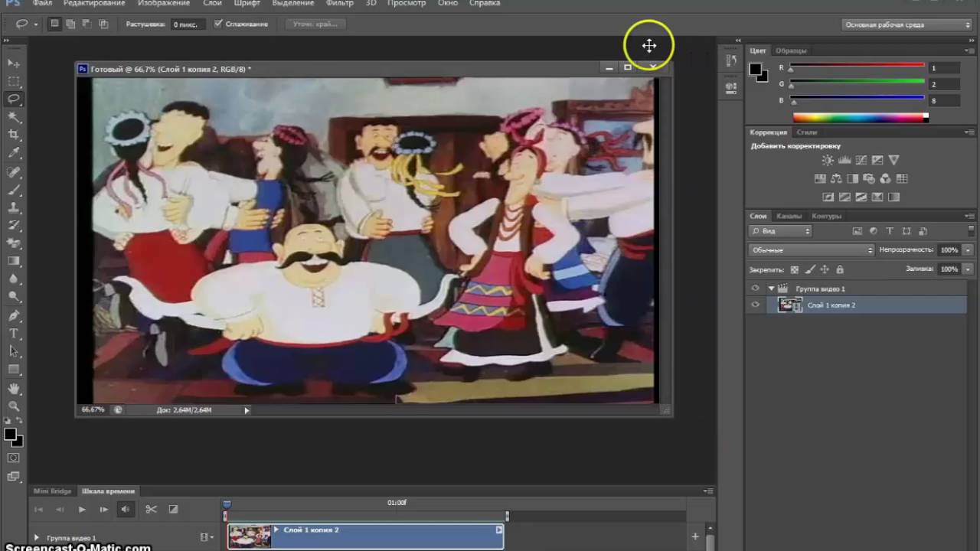The height and width of the screenshot is (551, 980).
Task: Lock layer position with cross-arrows icon
Action: pyautogui.click(x=825, y=269)
